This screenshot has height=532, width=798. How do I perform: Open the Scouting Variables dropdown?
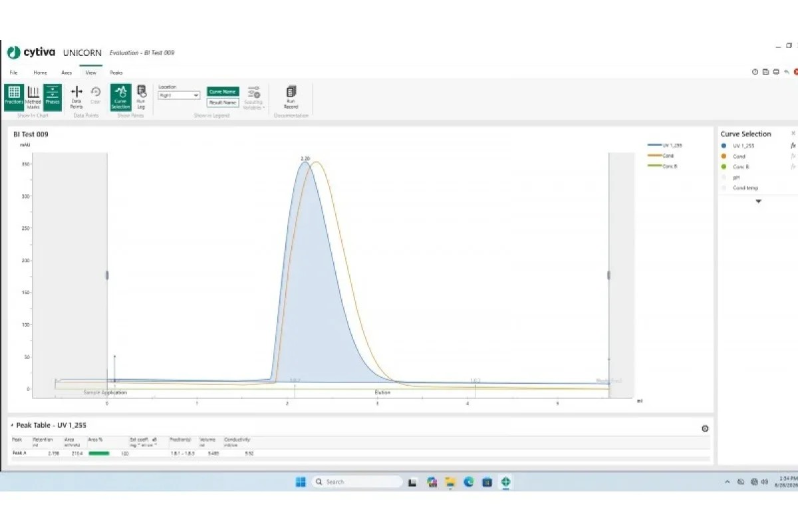(253, 96)
